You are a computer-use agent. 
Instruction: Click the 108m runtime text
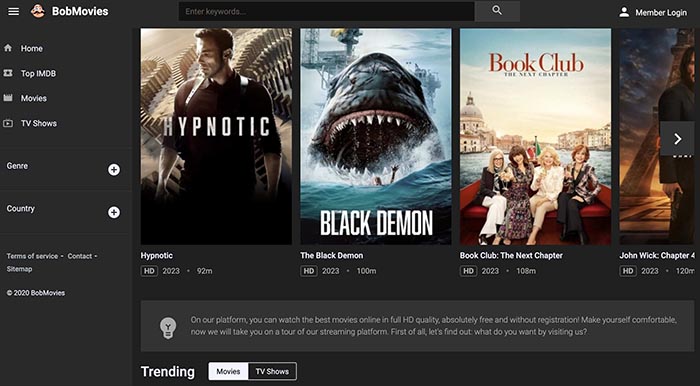click(526, 271)
